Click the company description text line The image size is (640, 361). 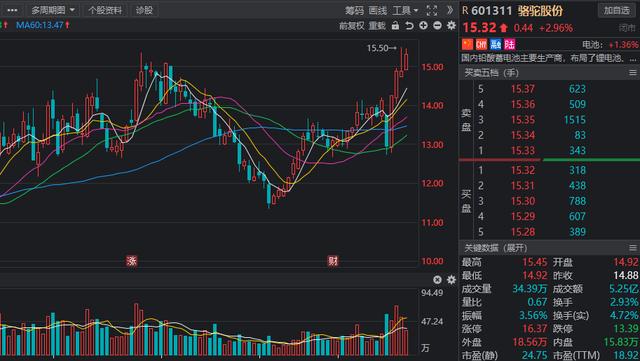(549, 58)
